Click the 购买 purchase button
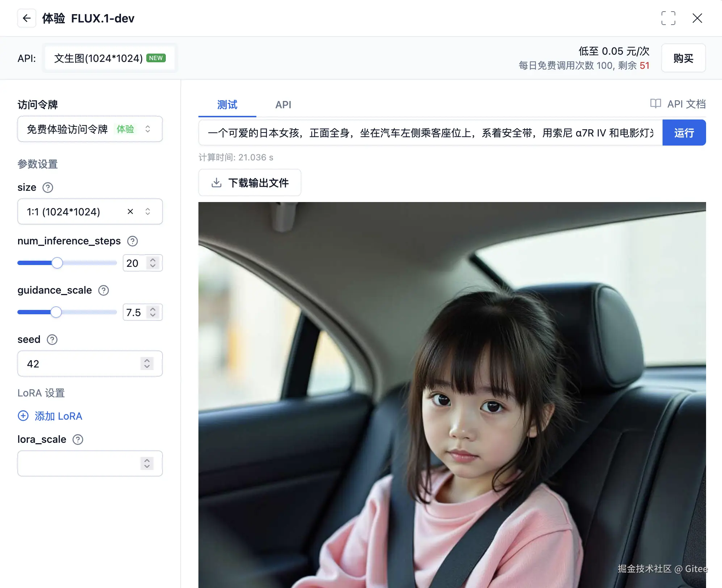Viewport: 722px width, 588px height. pos(683,58)
